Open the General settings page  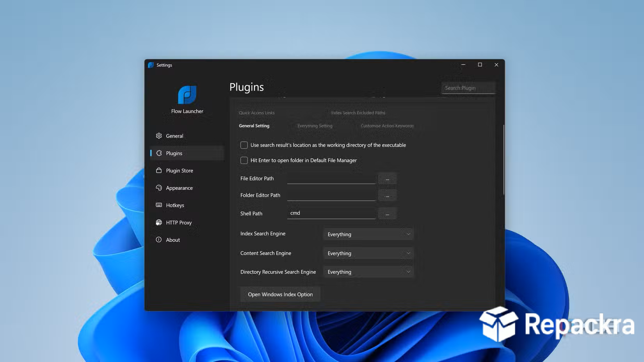coord(187,136)
